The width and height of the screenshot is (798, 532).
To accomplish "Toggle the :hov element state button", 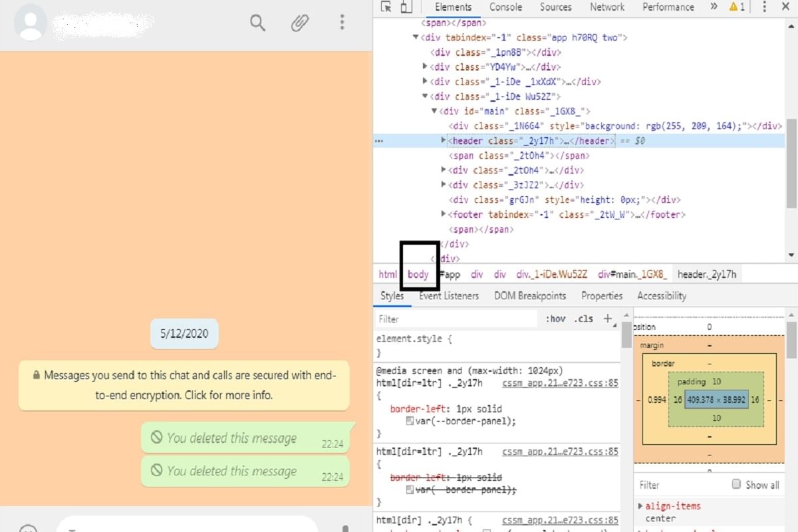I will click(555, 319).
